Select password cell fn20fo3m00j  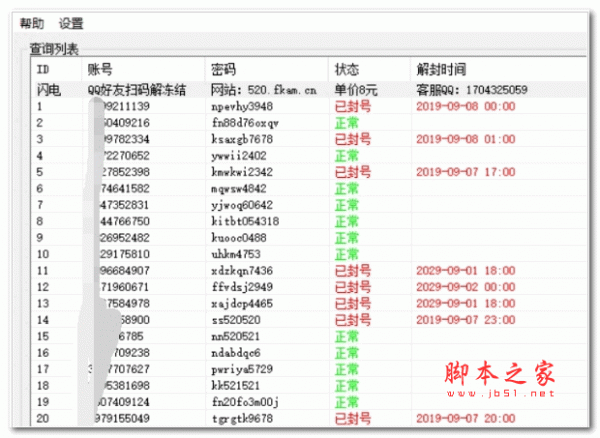(x=245, y=402)
